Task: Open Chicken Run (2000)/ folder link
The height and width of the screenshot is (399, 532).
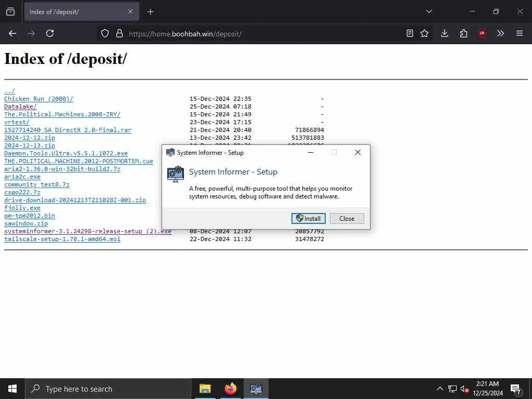Action: click(x=38, y=99)
